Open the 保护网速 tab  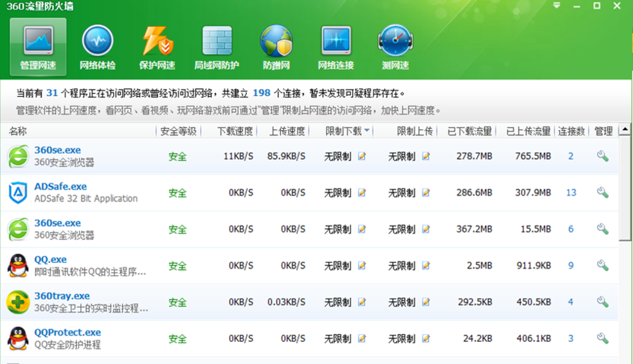tap(157, 47)
